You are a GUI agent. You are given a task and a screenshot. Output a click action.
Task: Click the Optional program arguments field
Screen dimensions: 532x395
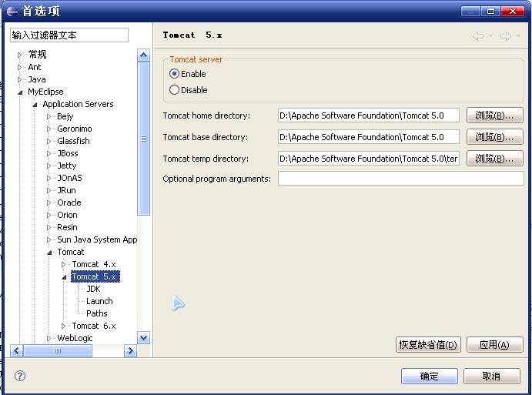pyautogui.click(x=400, y=179)
